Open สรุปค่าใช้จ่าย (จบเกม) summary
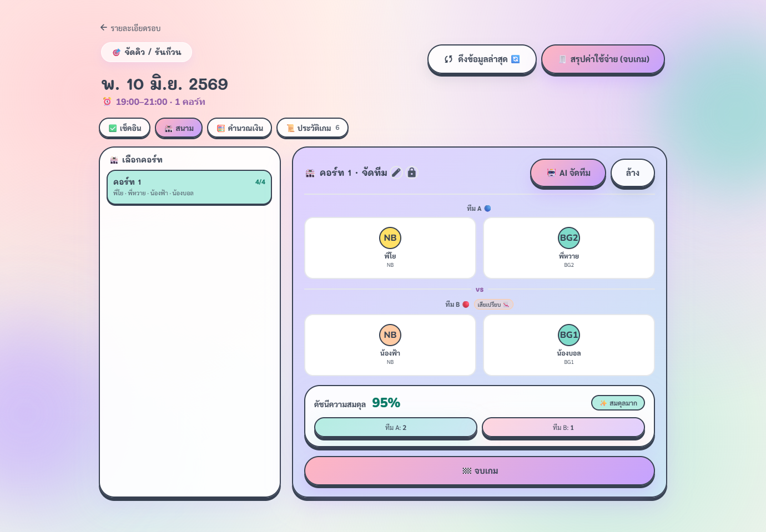This screenshot has height=532, width=766. [x=603, y=59]
